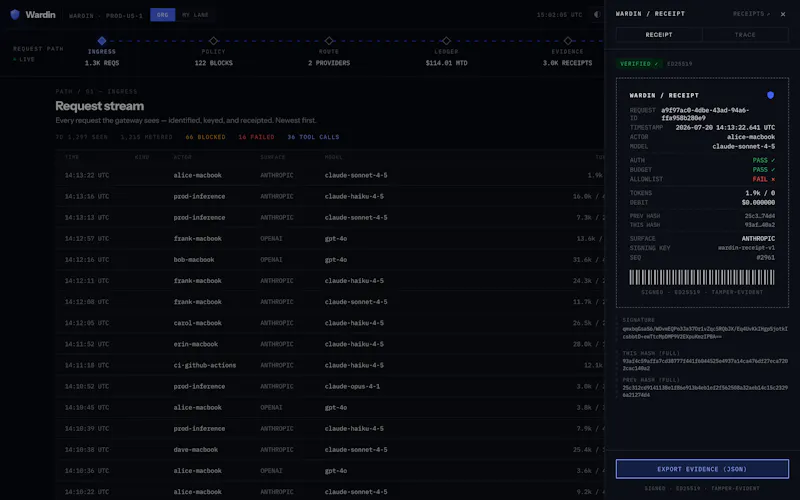The width and height of the screenshot is (800, 500).
Task: Click the Ingress diamond path marker
Action: [102, 41]
